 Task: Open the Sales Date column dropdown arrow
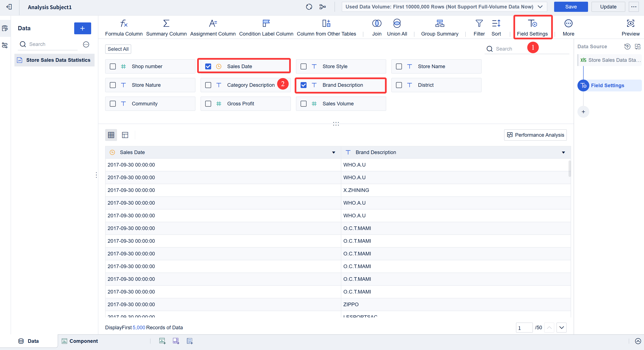coord(333,153)
